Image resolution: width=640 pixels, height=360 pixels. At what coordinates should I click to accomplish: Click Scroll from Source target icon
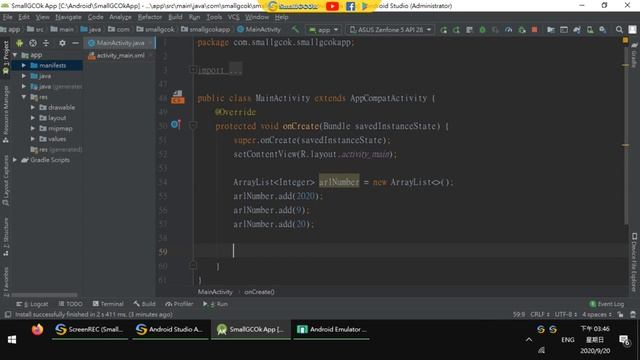click(33, 43)
